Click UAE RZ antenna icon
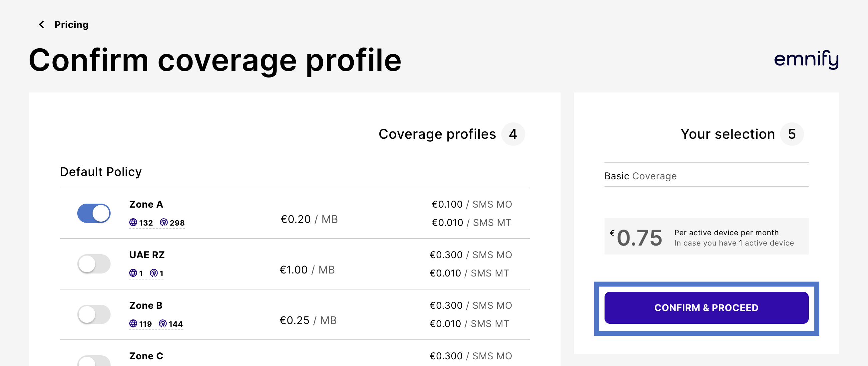This screenshot has width=868, height=366. tap(154, 273)
